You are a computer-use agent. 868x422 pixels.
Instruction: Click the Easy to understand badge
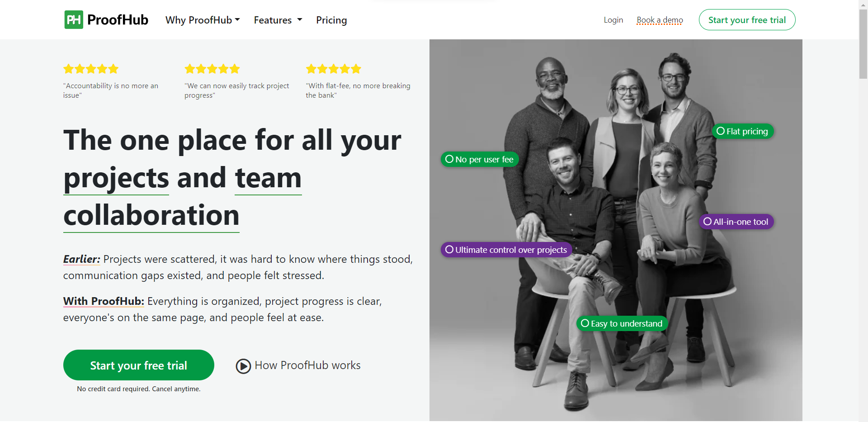pyautogui.click(x=622, y=323)
